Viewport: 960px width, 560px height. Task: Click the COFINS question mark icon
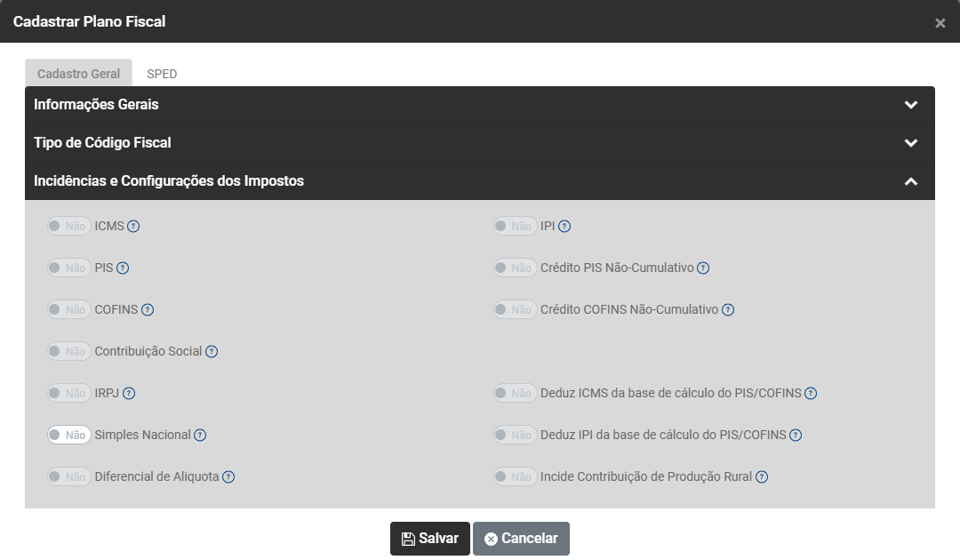148,310
